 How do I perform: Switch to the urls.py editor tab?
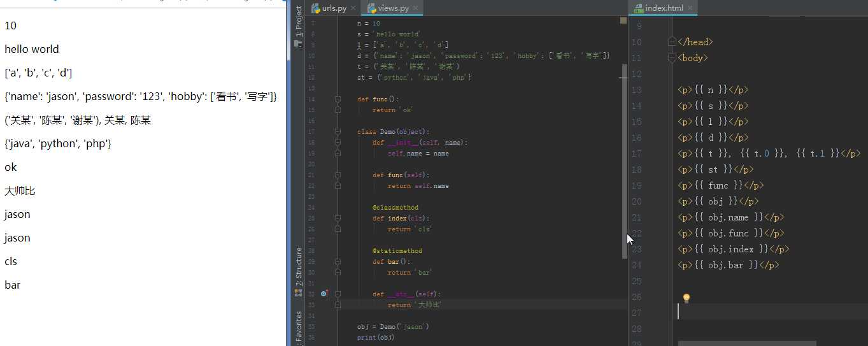[334, 8]
